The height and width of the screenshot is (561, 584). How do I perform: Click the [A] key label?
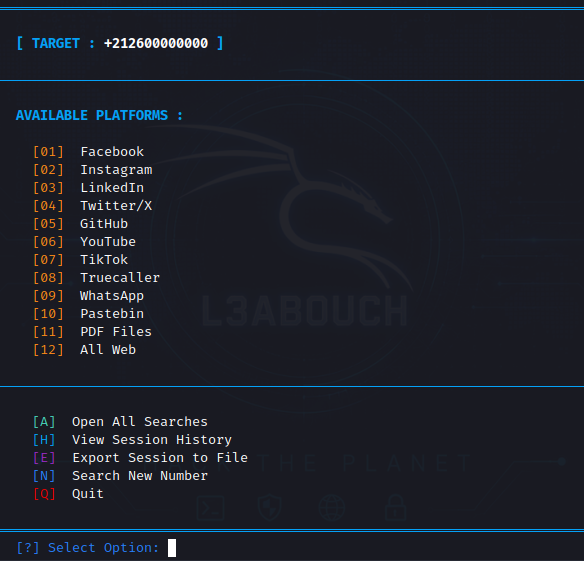(x=44, y=422)
